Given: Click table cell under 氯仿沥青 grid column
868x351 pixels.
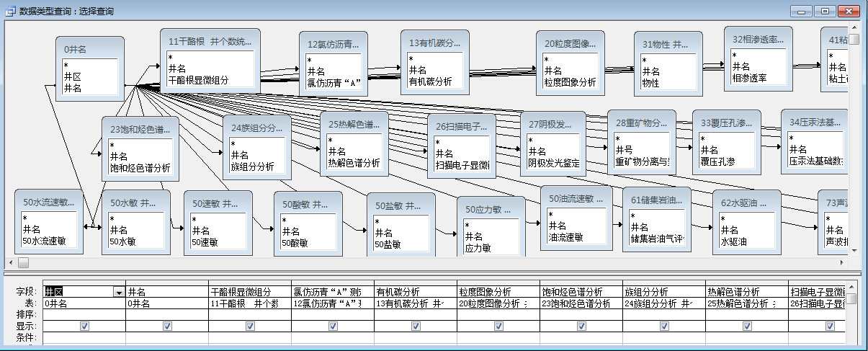Looking at the screenshot, I should (332, 303).
